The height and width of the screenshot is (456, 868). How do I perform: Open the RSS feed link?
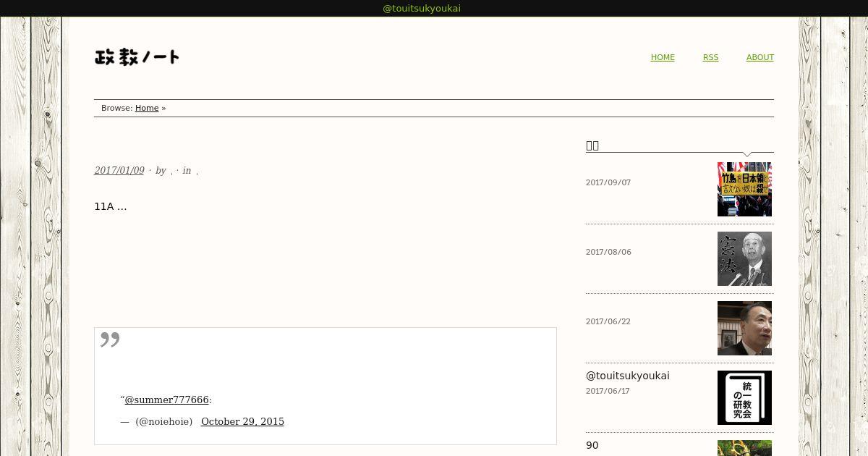(710, 57)
